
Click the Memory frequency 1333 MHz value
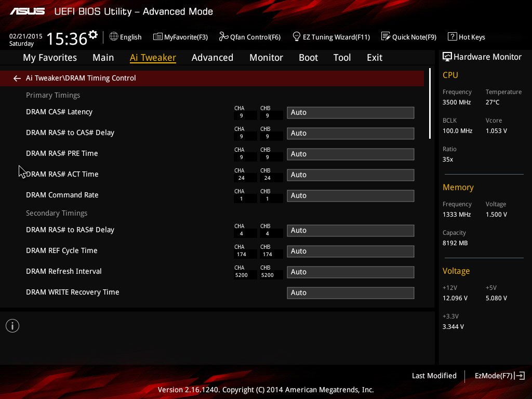456,215
